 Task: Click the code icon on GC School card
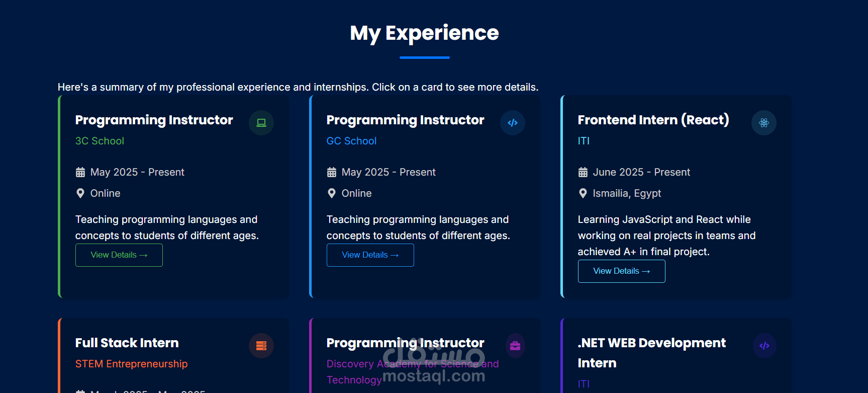click(x=513, y=123)
